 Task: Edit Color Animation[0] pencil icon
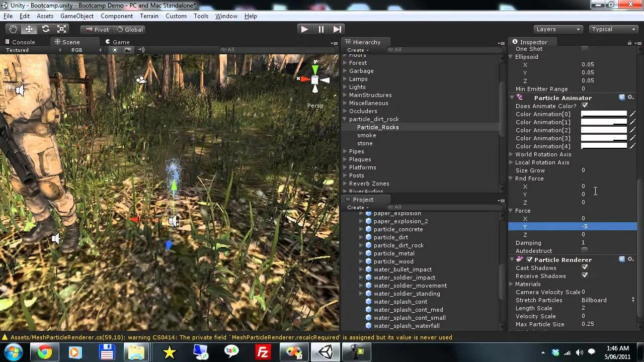pyautogui.click(x=632, y=114)
